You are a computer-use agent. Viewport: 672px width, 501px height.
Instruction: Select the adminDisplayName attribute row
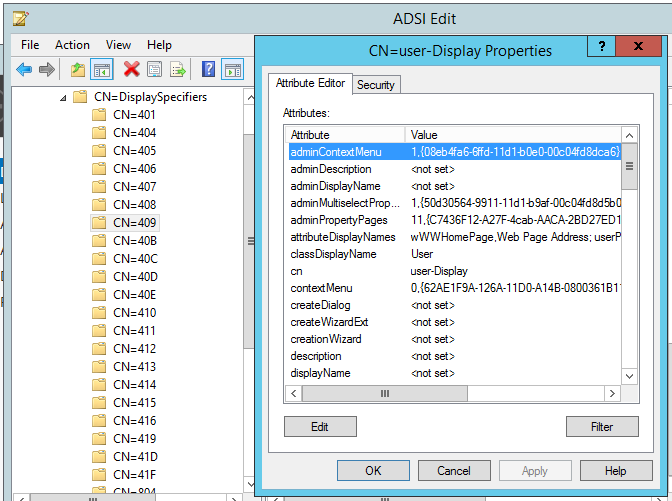pos(455,186)
